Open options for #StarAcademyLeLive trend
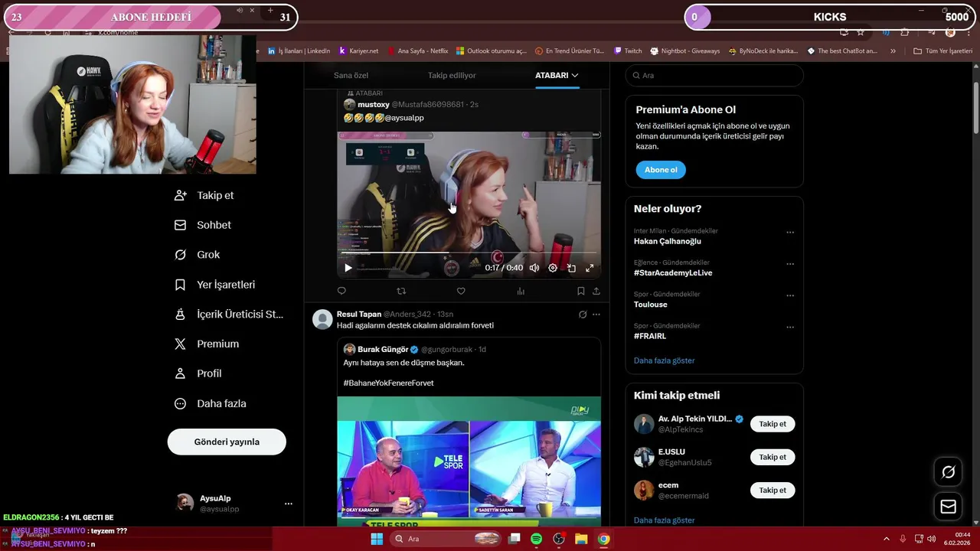This screenshot has height=551, width=980. [x=790, y=264]
